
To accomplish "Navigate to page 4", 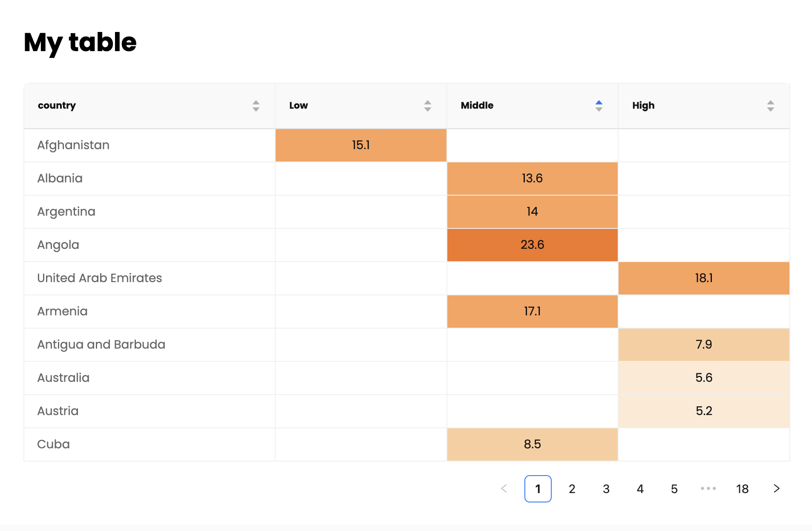I will point(640,489).
